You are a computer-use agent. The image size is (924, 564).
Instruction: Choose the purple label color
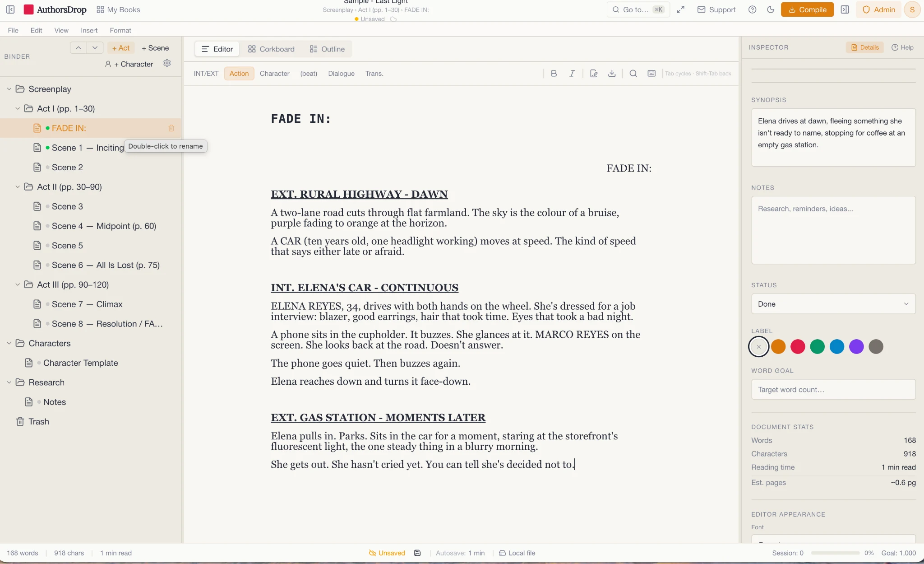pyautogui.click(x=856, y=346)
